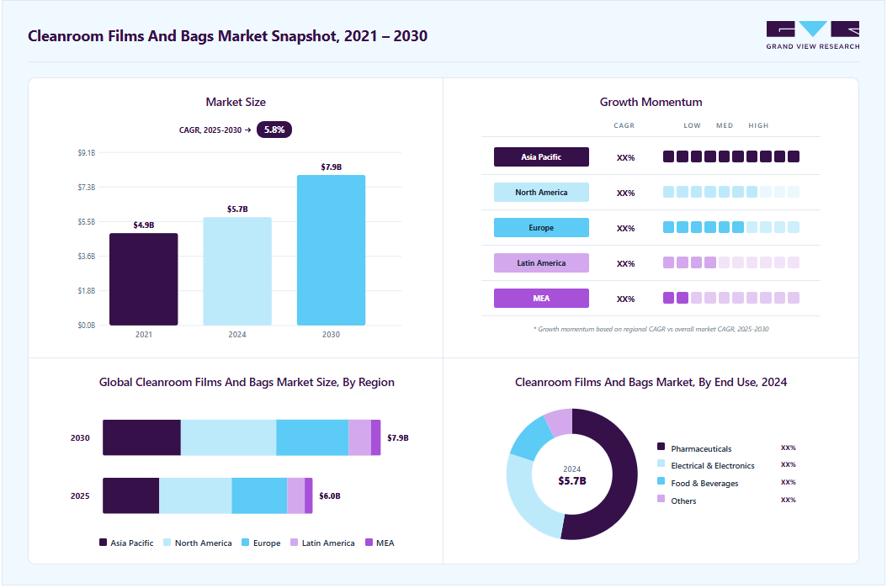This screenshot has width=887, height=588.
Task: Click the "Market Size" panel title
Action: [236, 102]
